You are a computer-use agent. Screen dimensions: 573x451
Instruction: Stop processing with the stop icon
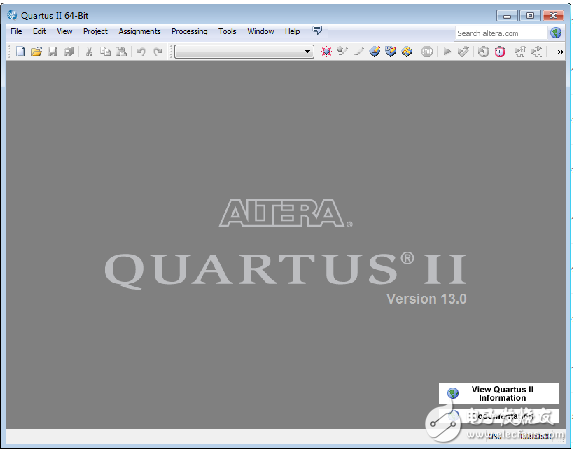coord(426,52)
